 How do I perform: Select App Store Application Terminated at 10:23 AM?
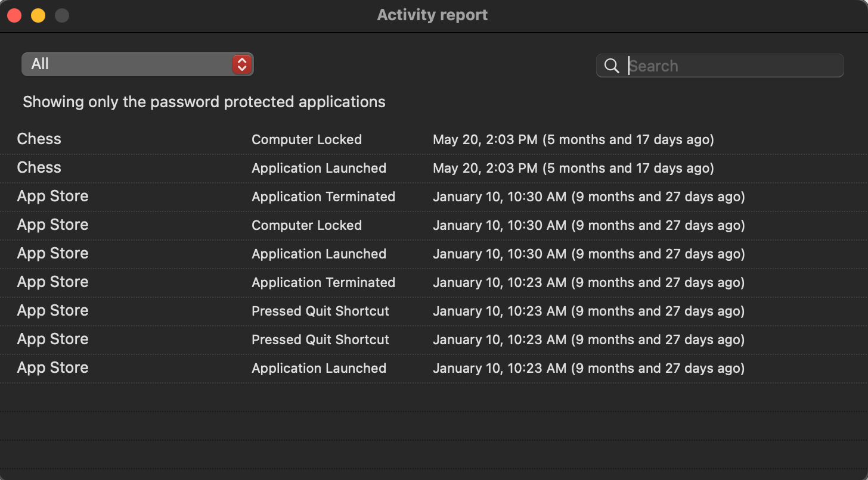323,282
